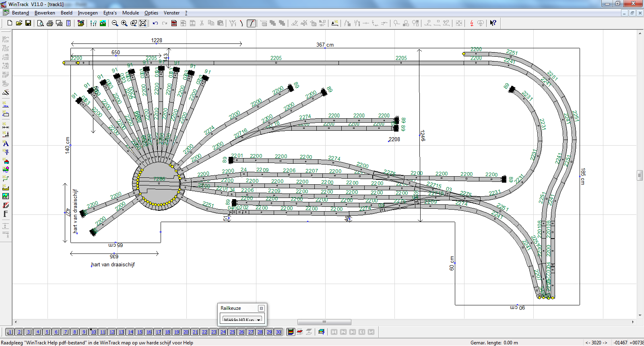Click the zoom out magnifier icon

[x=115, y=23]
